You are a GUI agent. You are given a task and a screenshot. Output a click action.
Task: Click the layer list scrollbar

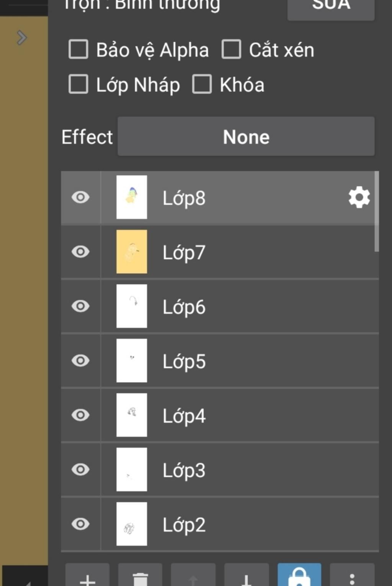[x=377, y=212]
